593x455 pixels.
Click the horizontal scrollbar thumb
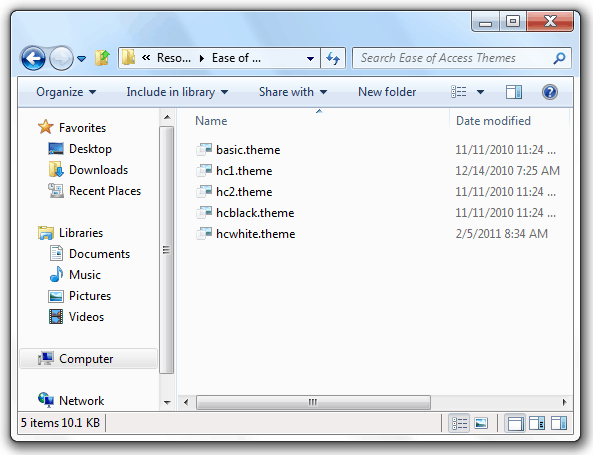[x=313, y=402]
